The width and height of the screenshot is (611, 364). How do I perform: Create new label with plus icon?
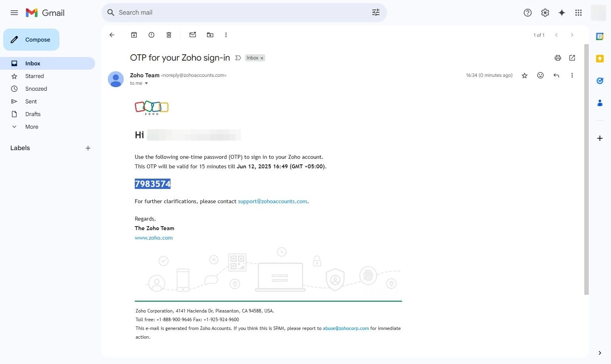coord(88,148)
